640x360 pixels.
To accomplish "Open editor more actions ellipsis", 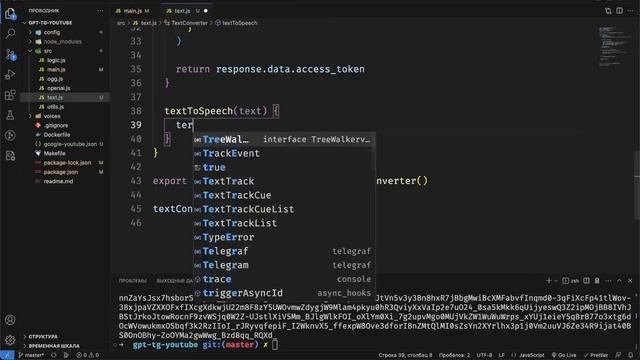I will tap(631, 11).
